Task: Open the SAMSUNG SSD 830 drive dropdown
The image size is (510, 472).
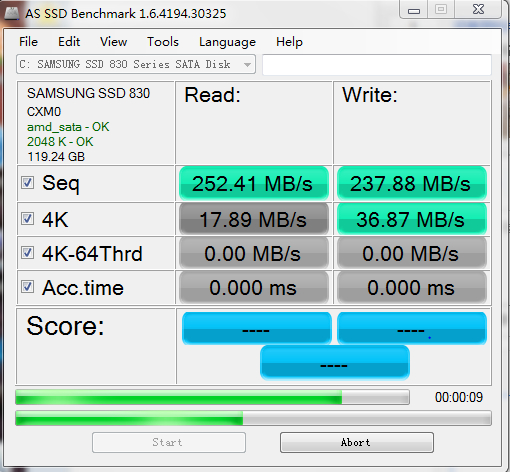Action: [x=136, y=64]
